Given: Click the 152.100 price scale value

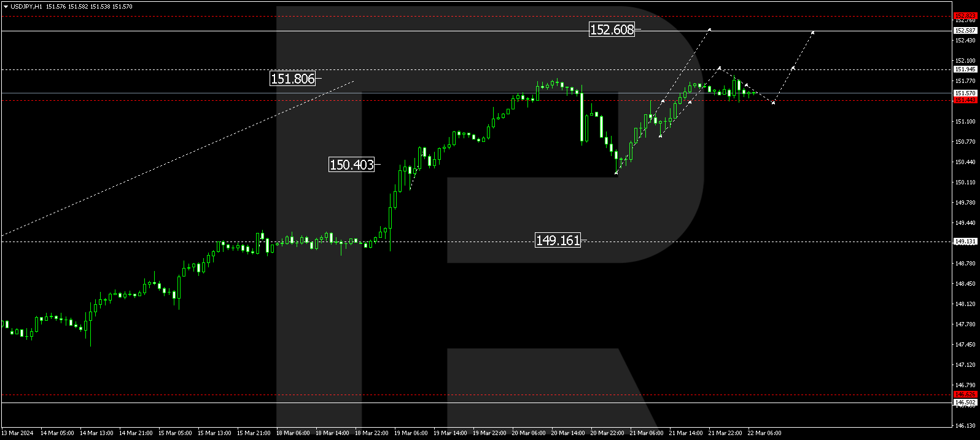Looking at the screenshot, I should pos(965,61).
